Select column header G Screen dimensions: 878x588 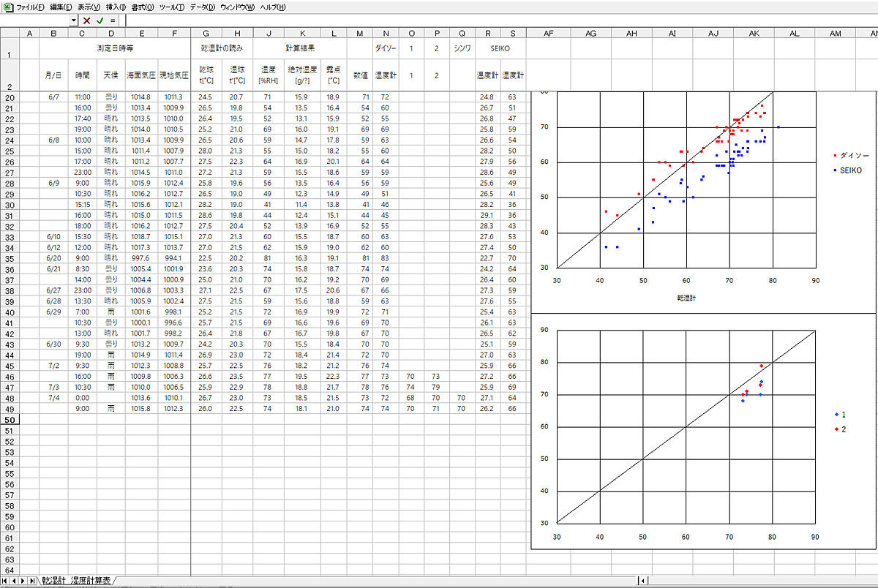206,34
